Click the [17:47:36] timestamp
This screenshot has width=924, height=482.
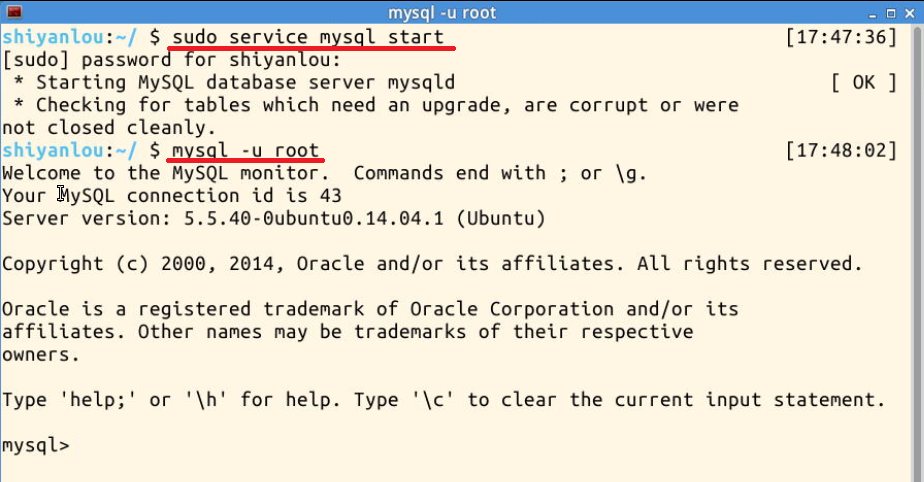(841, 37)
